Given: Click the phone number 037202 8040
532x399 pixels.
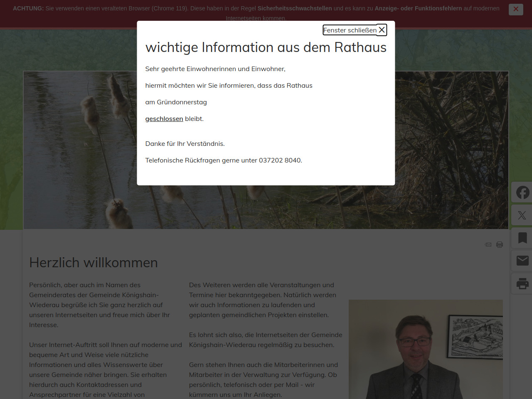Looking at the screenshot, I should [280, 160].
